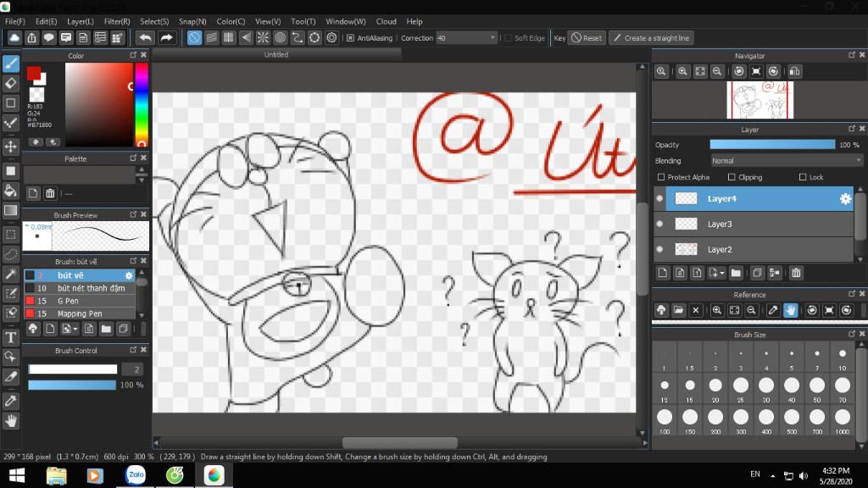Select the Eraser tool
This screenshot has height=488, width=868.
tap(10, 84)
